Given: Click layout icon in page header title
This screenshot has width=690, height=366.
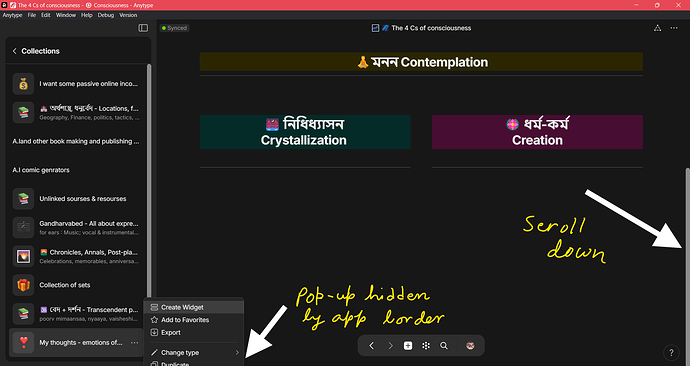Looking at the screenshot, I should pos(375,28).
